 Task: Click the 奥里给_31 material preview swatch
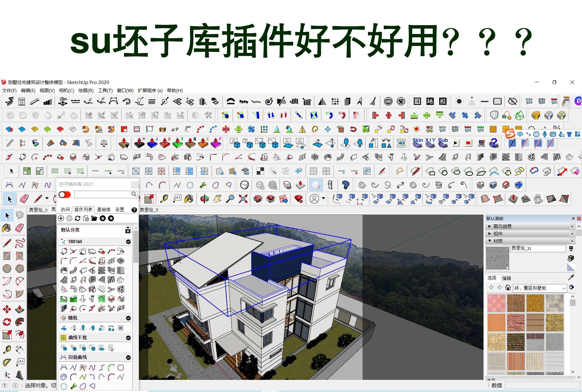coord(497,258)
